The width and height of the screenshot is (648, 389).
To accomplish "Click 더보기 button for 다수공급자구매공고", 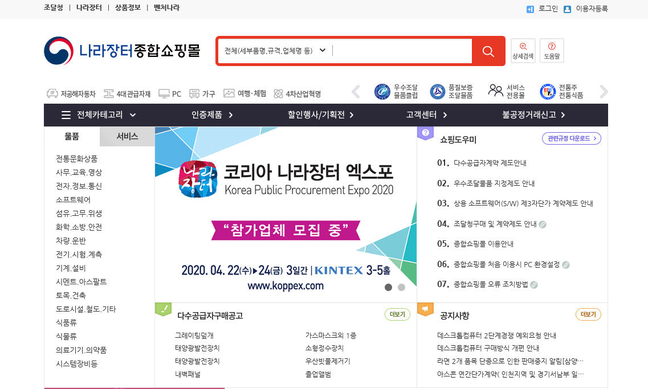I will click(397, 315).
